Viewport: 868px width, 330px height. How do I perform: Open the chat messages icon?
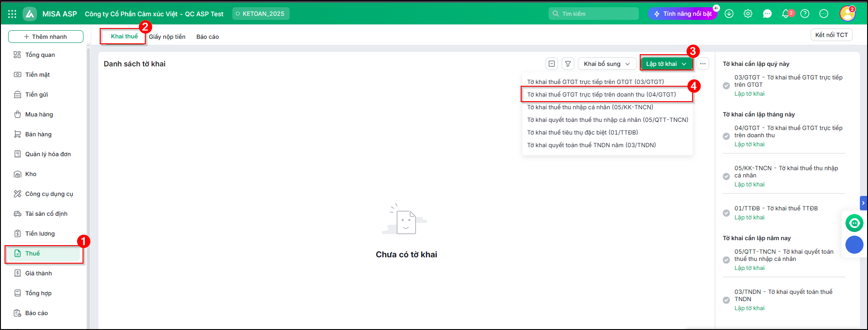click(x=767, y=14)
